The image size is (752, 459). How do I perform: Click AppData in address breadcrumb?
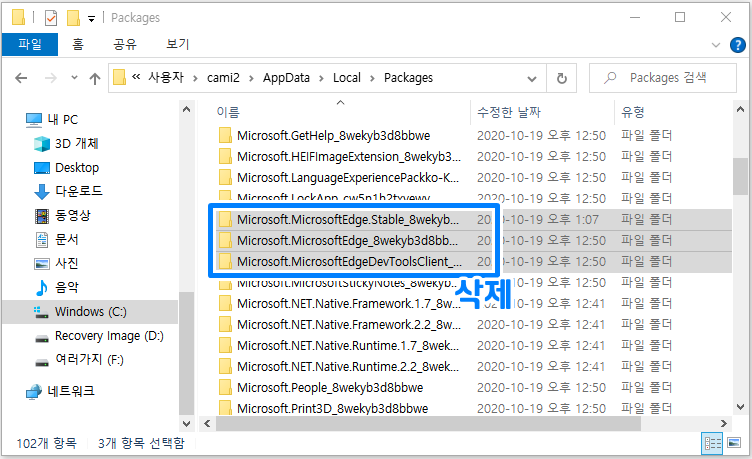286,78
